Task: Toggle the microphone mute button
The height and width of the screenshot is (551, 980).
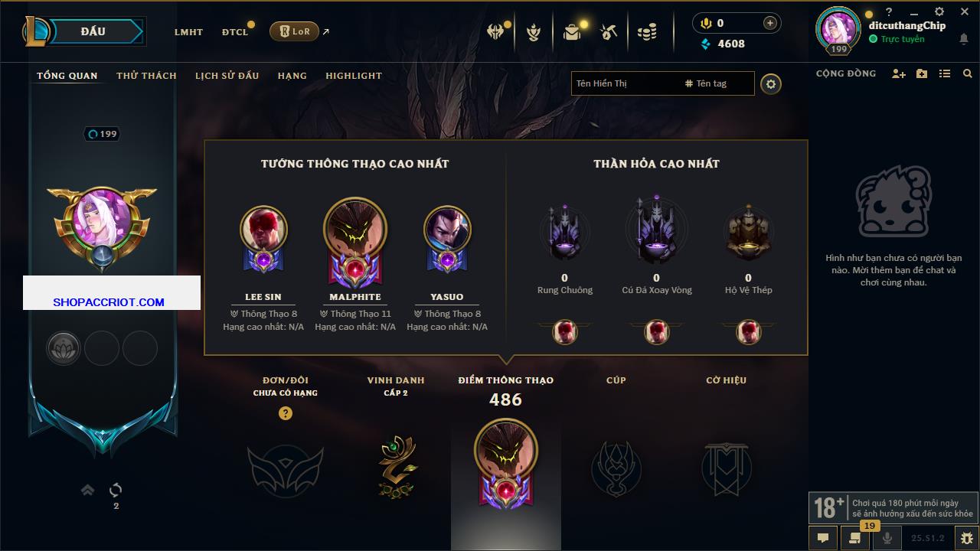Action: coord(888,538)
